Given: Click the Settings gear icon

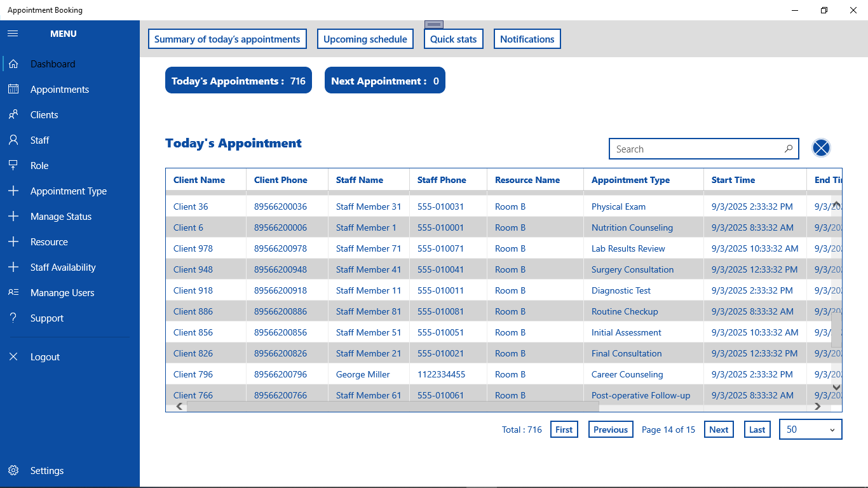Looking at the screenshot, I should [13, 471].
